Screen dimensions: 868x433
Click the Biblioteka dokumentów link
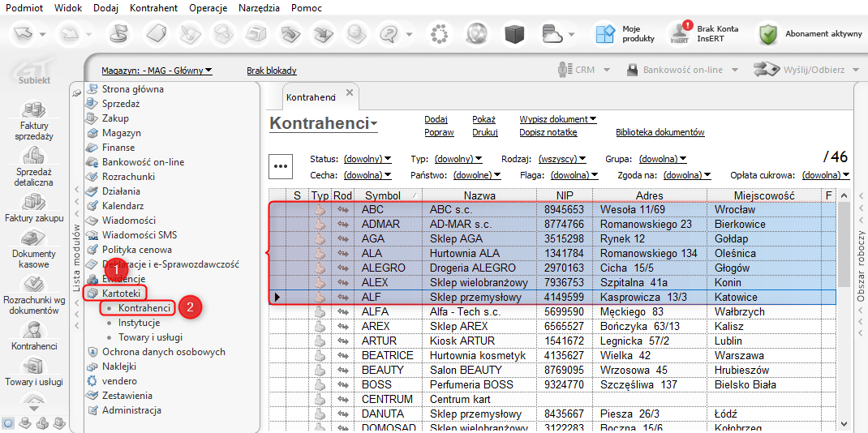(660, 132)
